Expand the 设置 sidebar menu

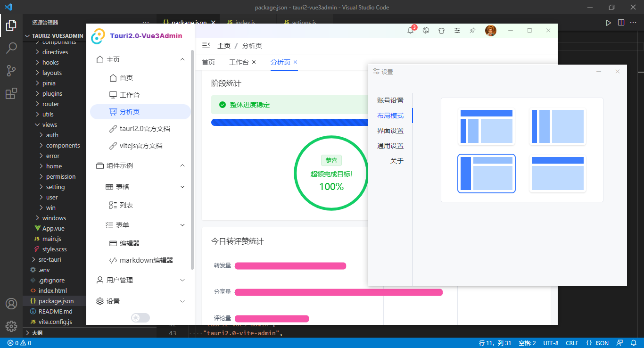(x=140, y=301)
